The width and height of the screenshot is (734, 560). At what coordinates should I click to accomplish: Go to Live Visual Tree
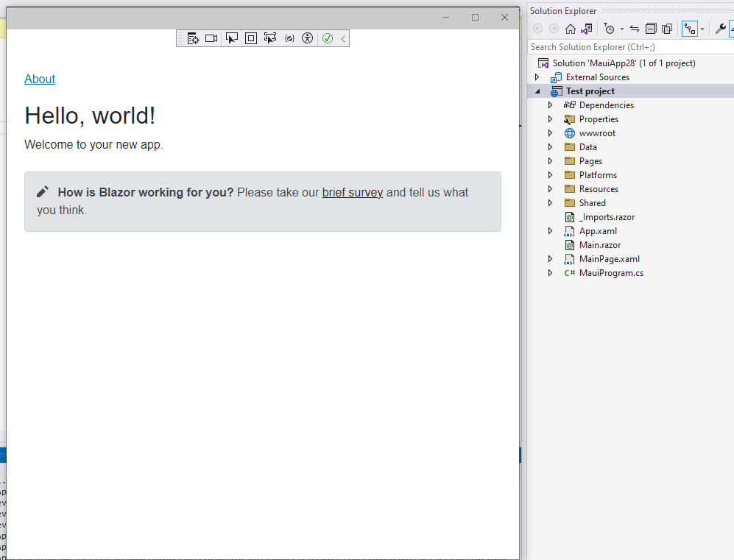[x=194, y=38]
